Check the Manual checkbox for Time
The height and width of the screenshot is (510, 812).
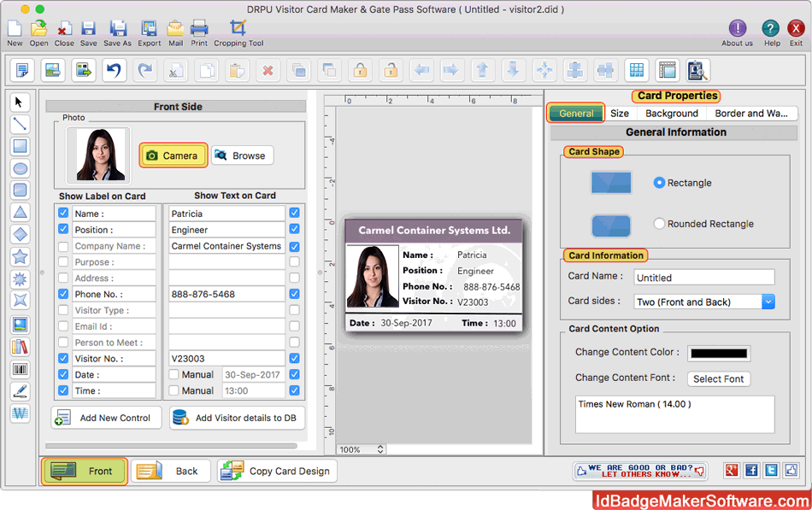(174, 390)
